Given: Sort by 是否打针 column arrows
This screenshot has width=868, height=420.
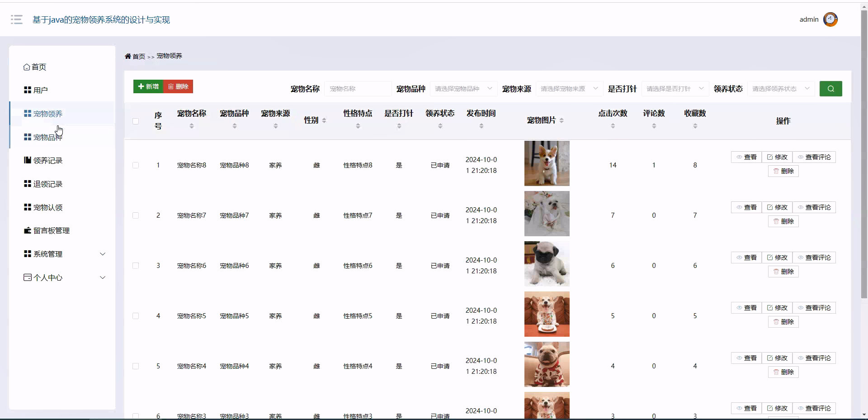Looking at the screenshot, I should pos(399,126).
